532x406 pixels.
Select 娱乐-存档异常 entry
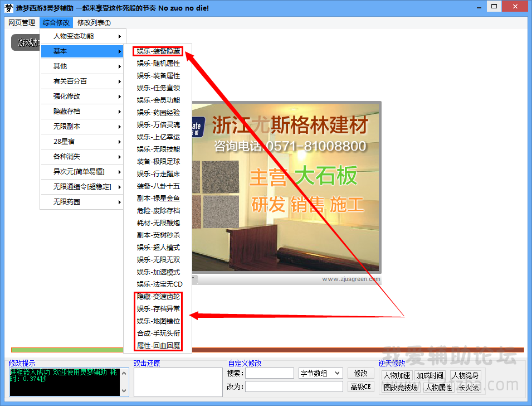tap(158, 309)
